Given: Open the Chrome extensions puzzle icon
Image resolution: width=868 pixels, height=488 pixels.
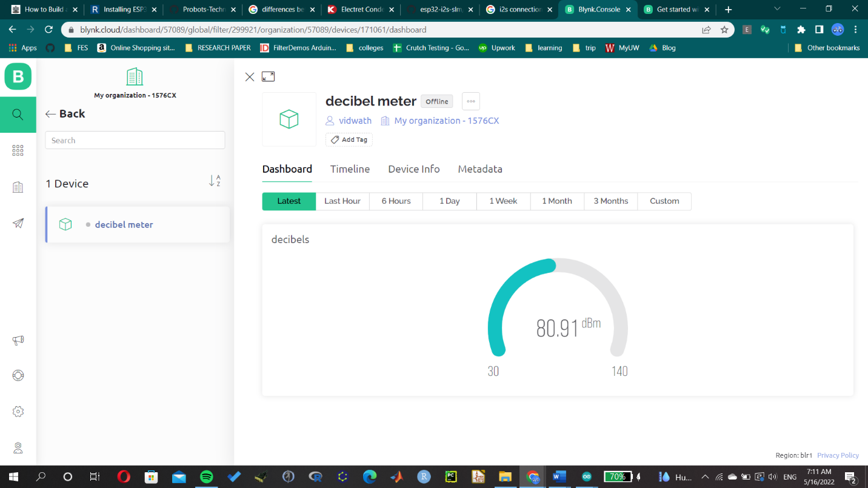Looking at the screenshot, I should [x=801, y=30].
